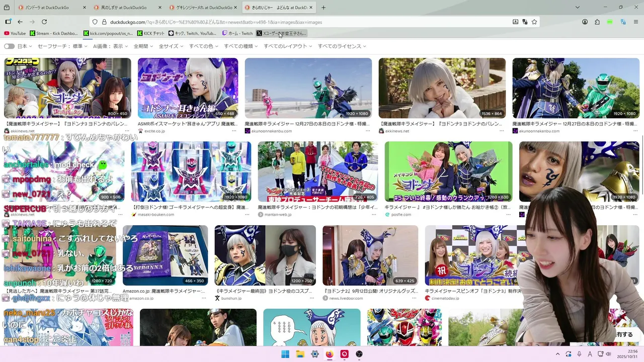This screenshot has width=644, height=362.
Task: Open three-dot menu for excite.co.jp result
Action: (234, 131)
